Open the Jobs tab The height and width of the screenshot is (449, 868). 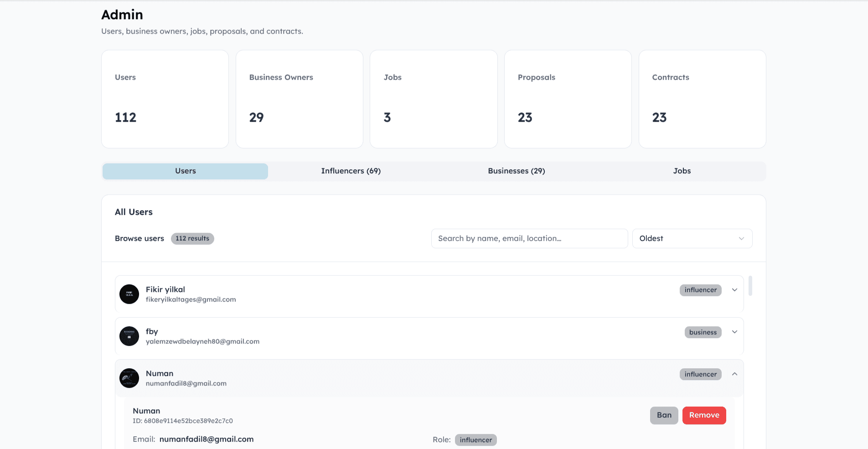pos(682,171)
